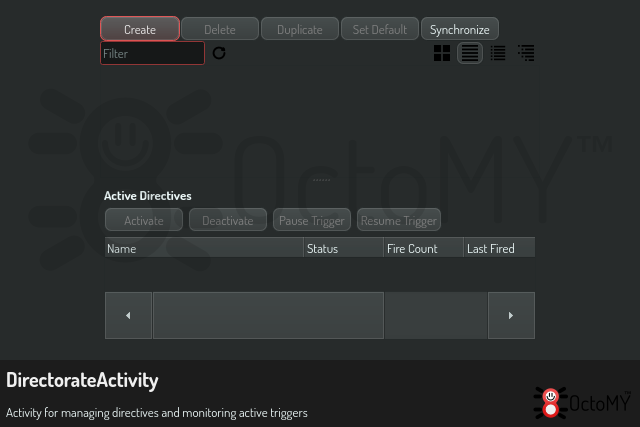
Task: Click the scrollbar right arrow
Action: click(x=511, y=315)
